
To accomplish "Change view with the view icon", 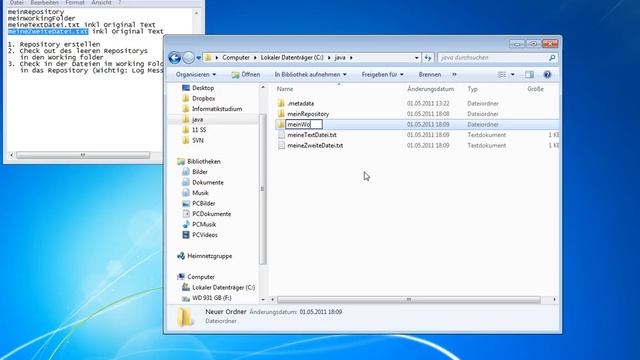I will [x=502, y=75].
